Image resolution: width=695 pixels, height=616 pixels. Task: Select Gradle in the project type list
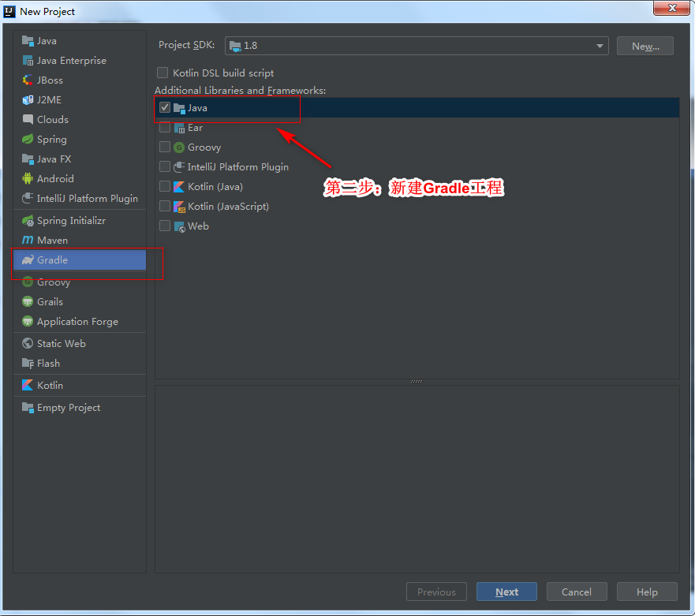[x=80, y=260]
